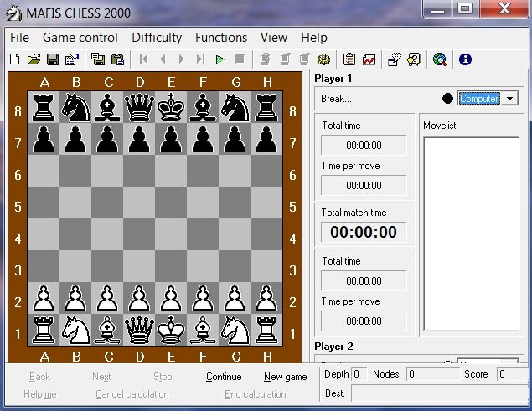
Task: Click the empty Movelist box
Action: [x=472, y=234]
